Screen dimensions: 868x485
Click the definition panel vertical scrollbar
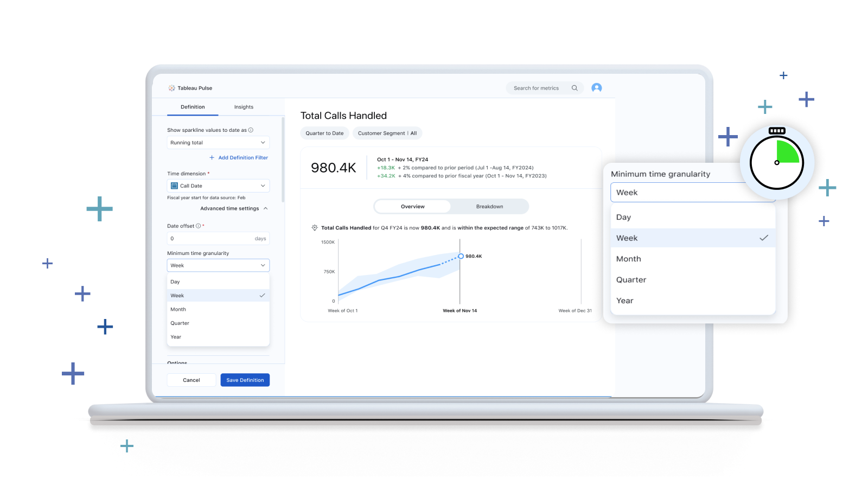283,160
